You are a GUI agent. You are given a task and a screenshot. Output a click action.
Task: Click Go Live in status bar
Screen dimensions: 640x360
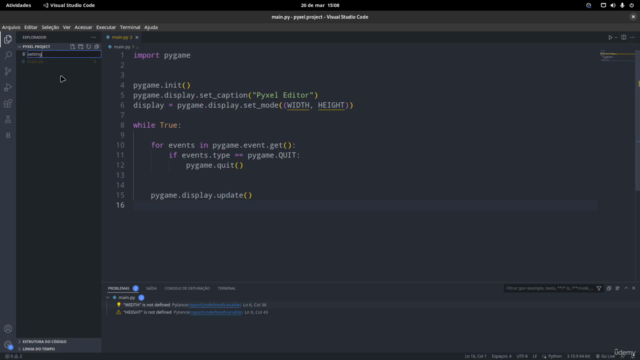point(605,356)
